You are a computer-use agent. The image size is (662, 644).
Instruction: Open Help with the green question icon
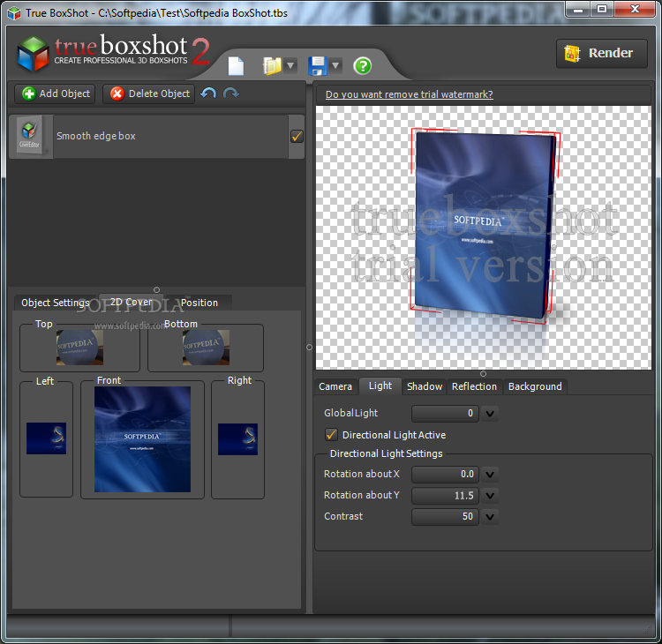pos(363,66)
